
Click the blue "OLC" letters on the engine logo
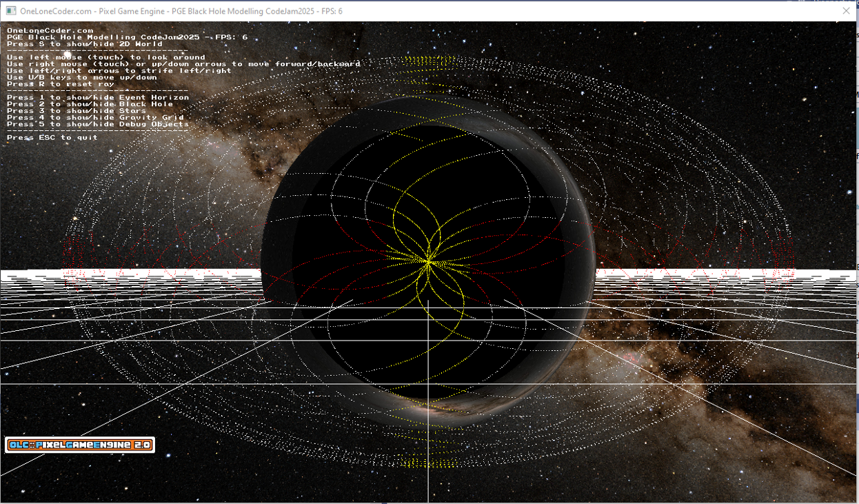[x=19, y=445]
